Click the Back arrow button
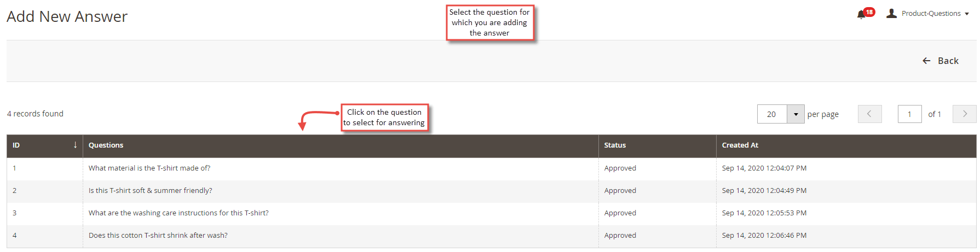Image resolution: width=980 pixels, height=252 pixels. 940,61
